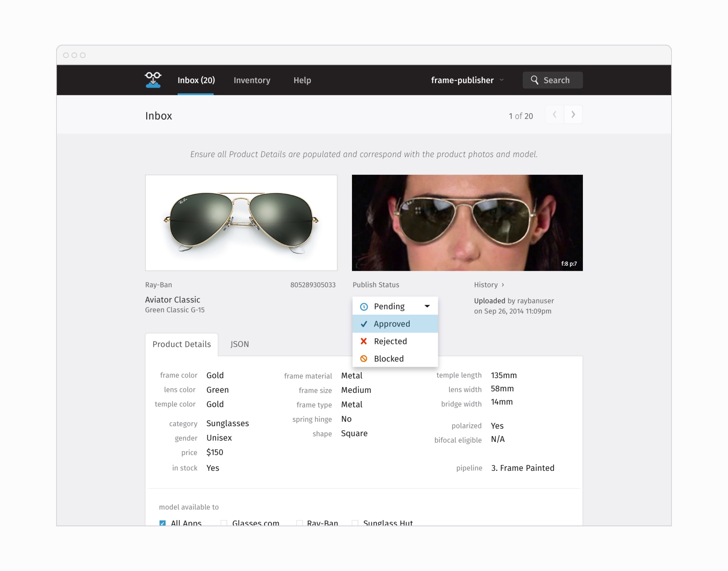This screenshot has height=571, width=728.
Task: Expand the History section chevron
Action: pos(504,285)
